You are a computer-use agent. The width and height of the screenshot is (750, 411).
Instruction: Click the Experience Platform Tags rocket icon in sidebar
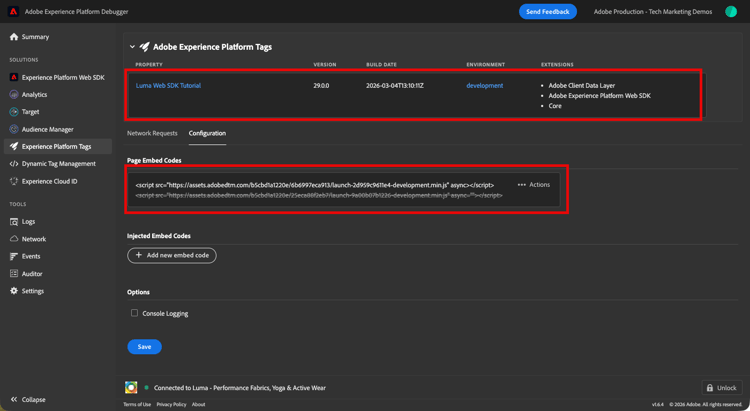pos(14,146)
